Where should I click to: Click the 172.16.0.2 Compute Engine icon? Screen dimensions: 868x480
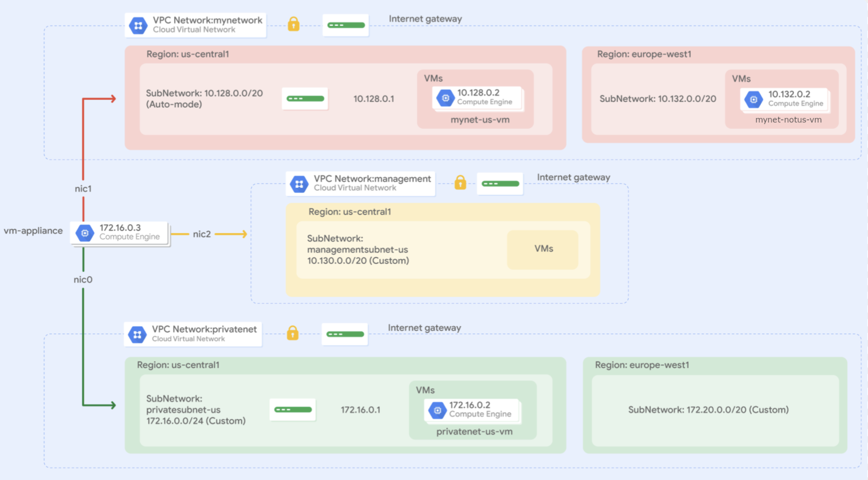pos(437,410)
